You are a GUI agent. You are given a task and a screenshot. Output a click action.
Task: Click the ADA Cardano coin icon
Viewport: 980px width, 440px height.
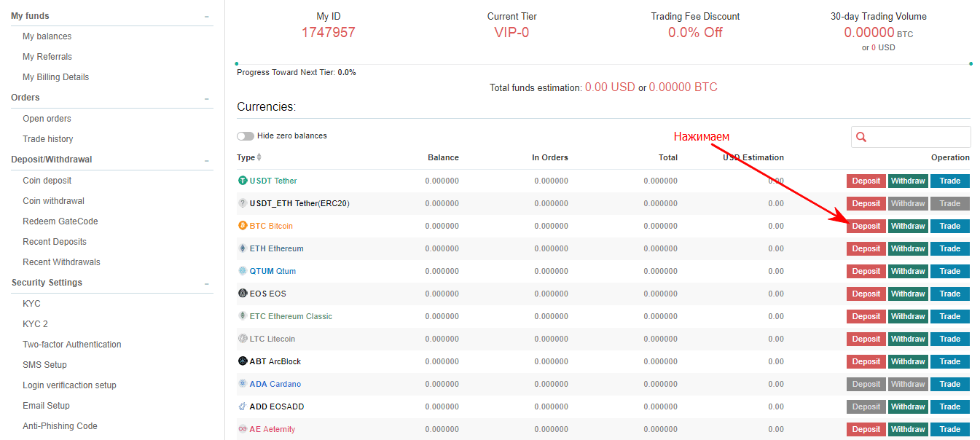click(243, 384)
